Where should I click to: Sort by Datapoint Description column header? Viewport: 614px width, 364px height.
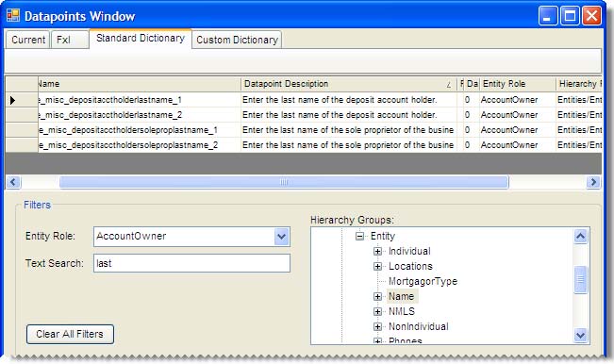pos(349,84)
